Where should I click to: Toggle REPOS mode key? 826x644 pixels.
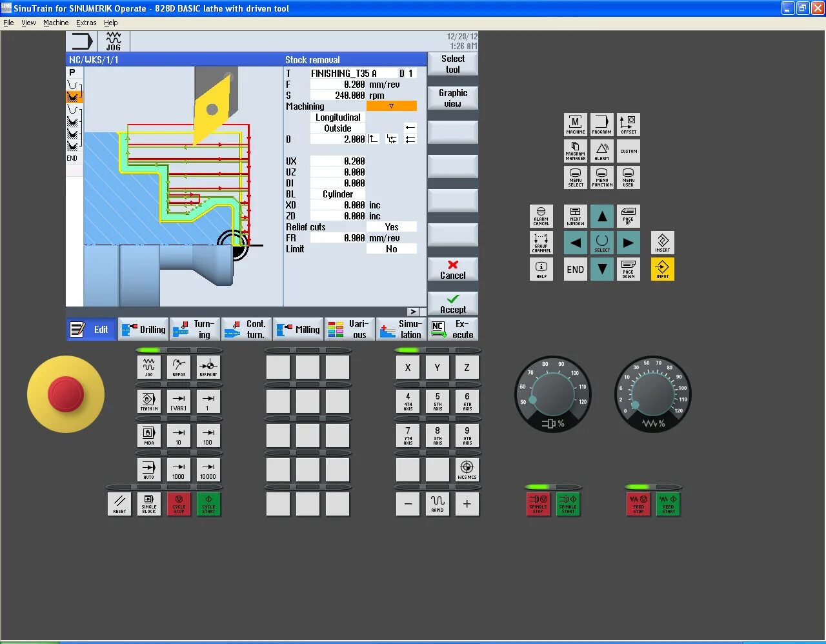pyautogui.click(x=179, y=367)
